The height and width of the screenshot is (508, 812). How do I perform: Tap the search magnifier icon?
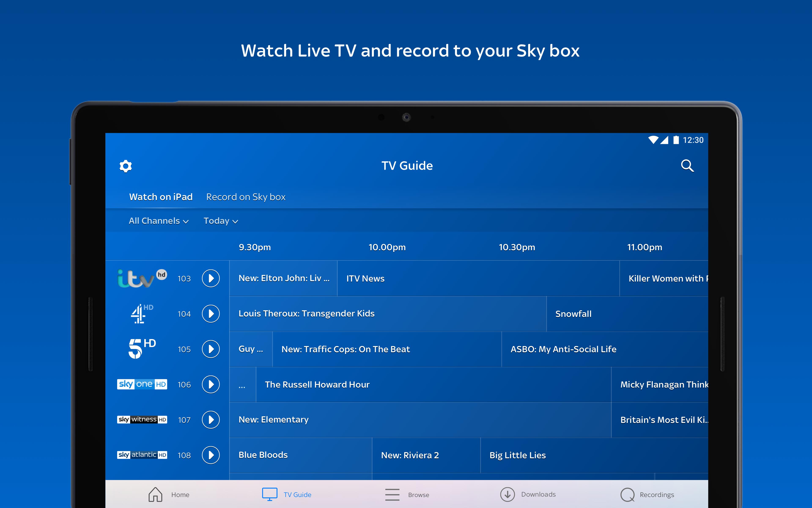coord(687,166)
